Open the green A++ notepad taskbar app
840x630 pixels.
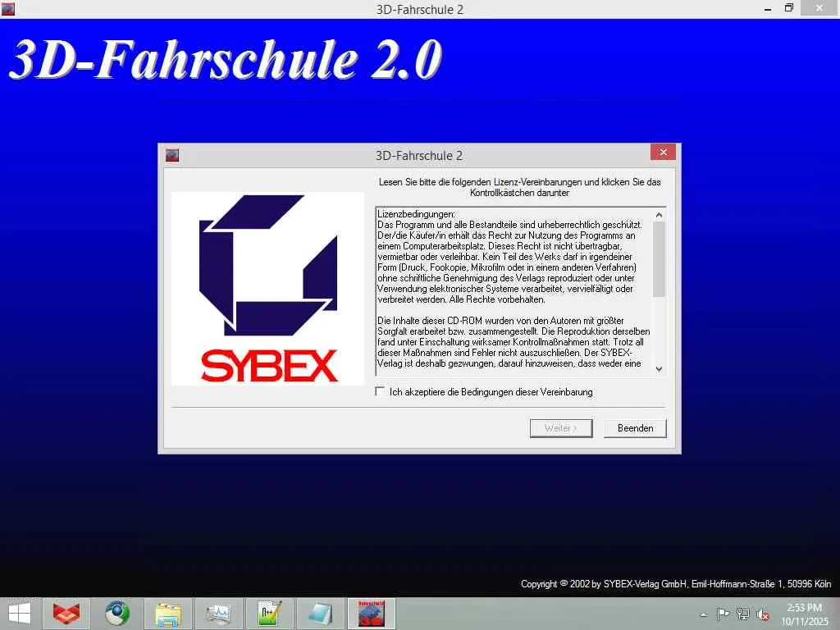tap(269, 614)
